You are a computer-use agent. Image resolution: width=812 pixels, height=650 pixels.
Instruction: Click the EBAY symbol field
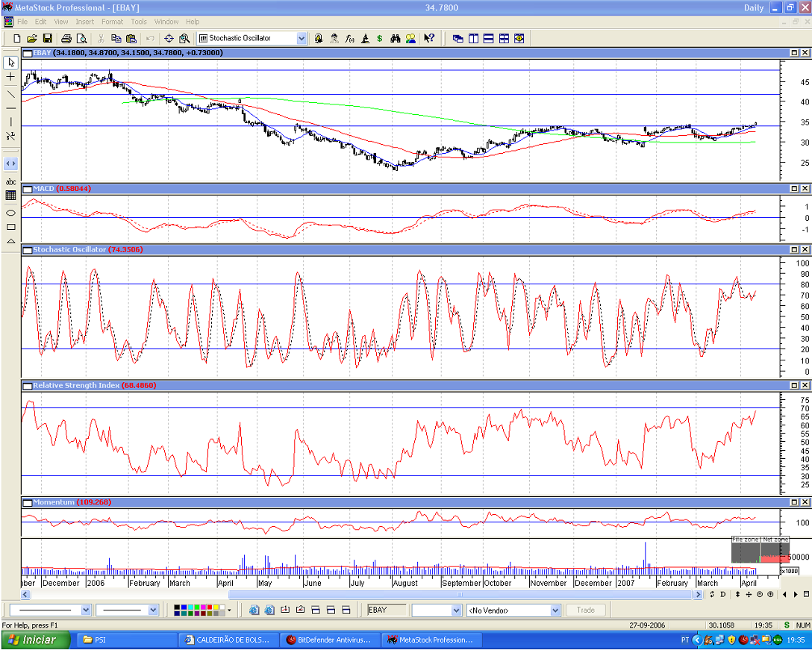pyautogui.click(x=386, y=610)
